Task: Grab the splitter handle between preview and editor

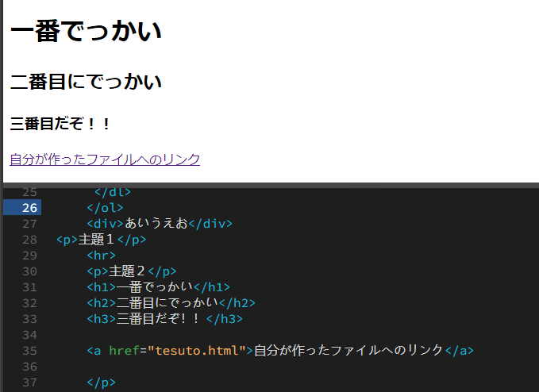Action: tap(365, 185)
